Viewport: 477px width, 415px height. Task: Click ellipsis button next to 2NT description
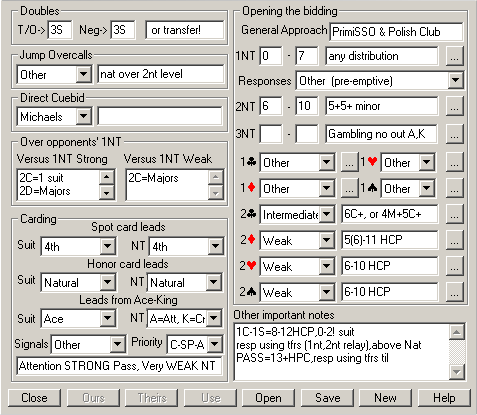pyautogui.click(x=454, y=106)
